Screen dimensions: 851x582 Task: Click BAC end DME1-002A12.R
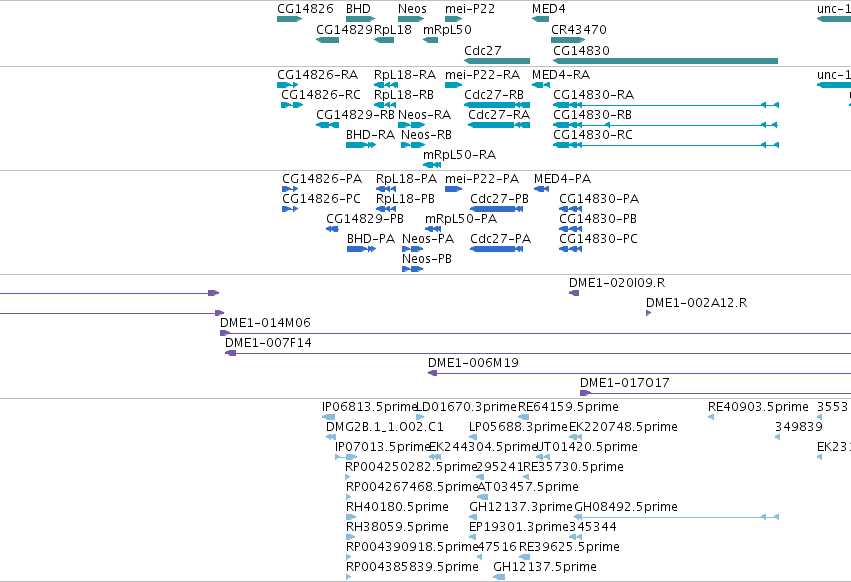tap(696, 303)
